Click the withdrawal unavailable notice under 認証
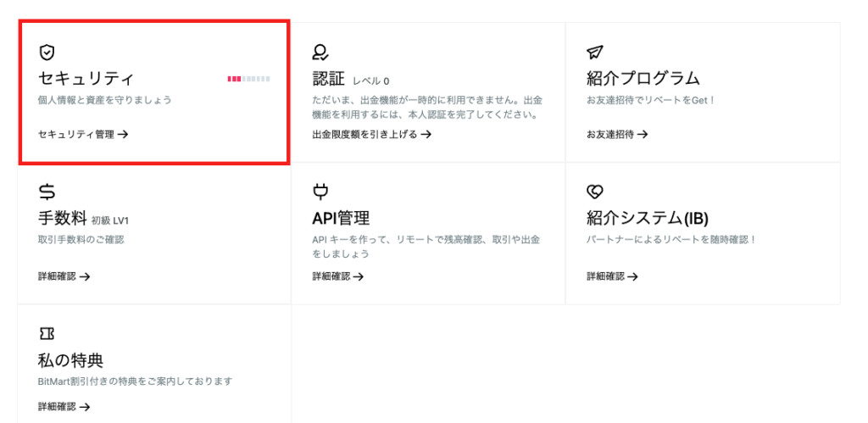This screenshot has height=423, width=868. [427, 108]
